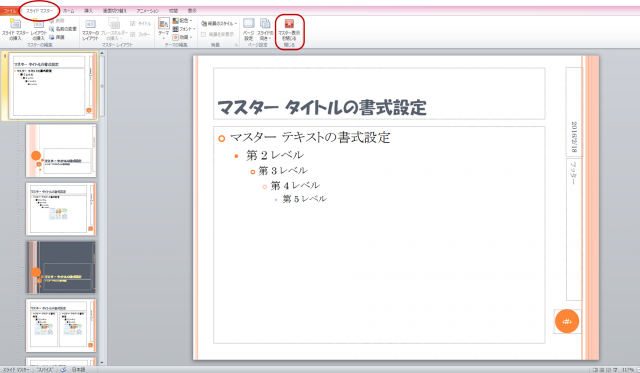Select slide master thumbnail number 1
The image size is (640, 373).
coord(53,86)
